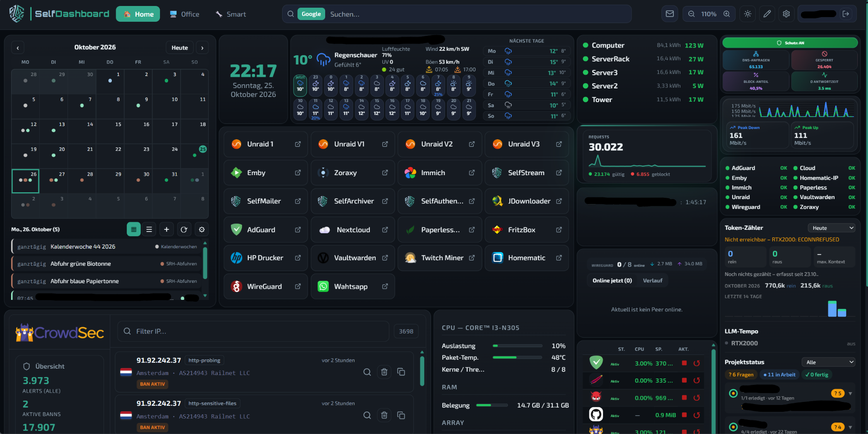This screenshot has height=434, width=868.
Task: Focus the Suchen search field
Action: 478,14
